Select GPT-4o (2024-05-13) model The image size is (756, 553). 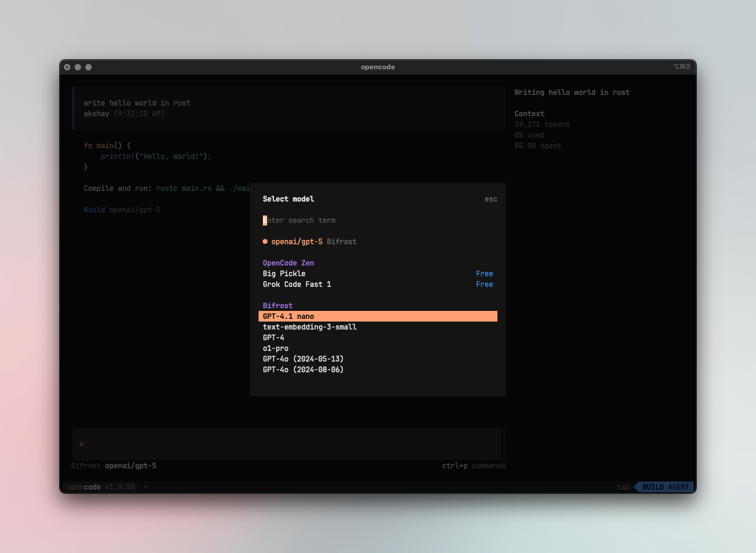(303, 358)
